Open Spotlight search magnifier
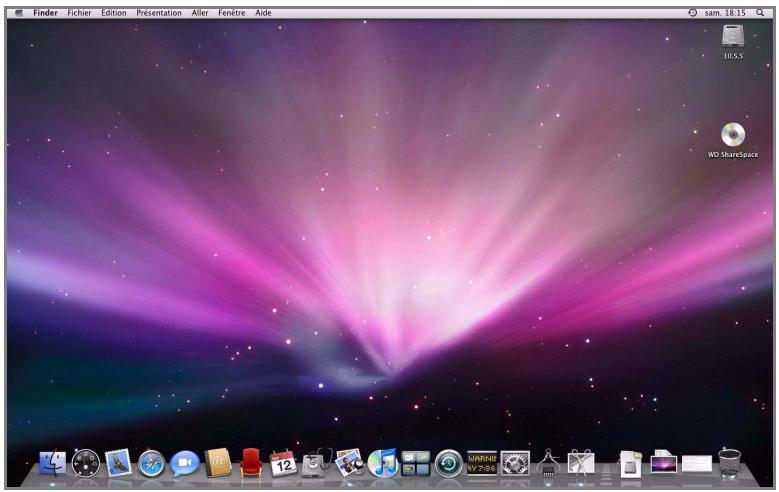 pos(760,13)
